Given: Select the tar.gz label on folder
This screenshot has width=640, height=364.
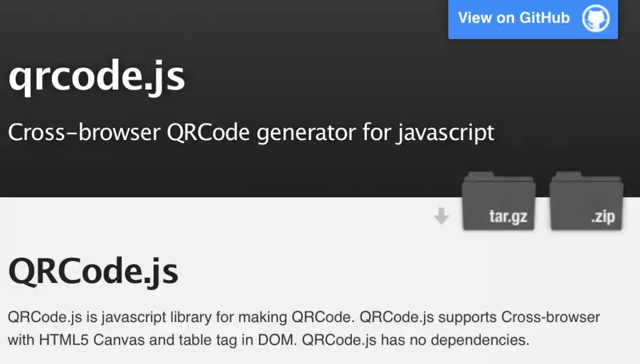Looking at the screenshot, I should 508,217.
